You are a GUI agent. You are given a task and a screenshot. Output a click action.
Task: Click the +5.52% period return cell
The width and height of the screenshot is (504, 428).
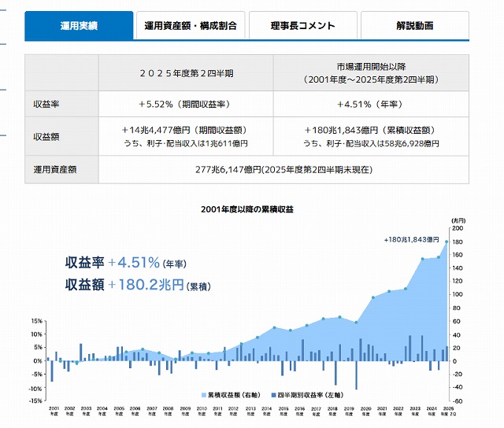pos(186,104)
